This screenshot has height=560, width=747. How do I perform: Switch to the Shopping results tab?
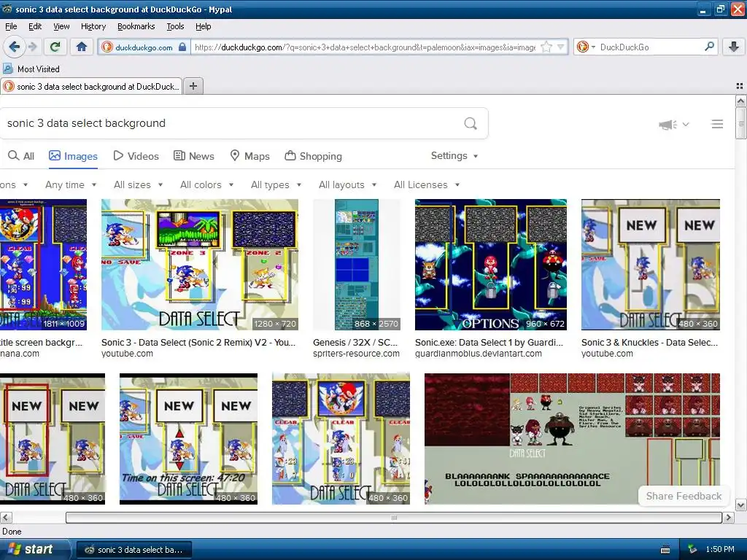click(313, 156)
